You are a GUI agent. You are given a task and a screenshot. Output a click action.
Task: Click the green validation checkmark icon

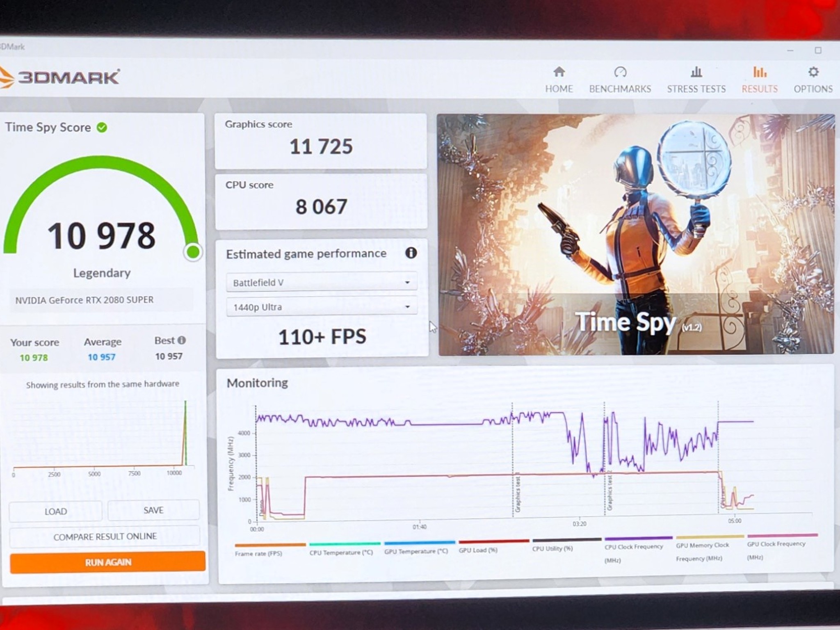point(102,128)
